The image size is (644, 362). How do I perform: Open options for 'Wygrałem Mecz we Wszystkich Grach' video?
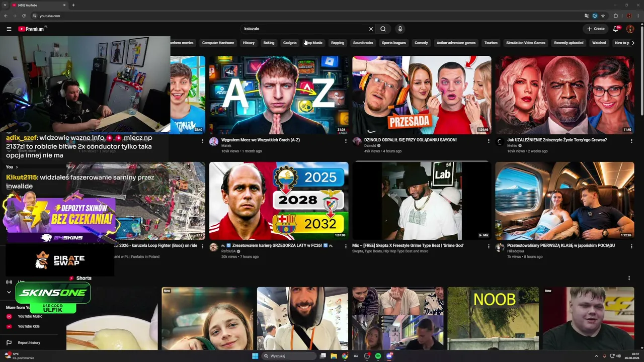(x=346, y=141)
